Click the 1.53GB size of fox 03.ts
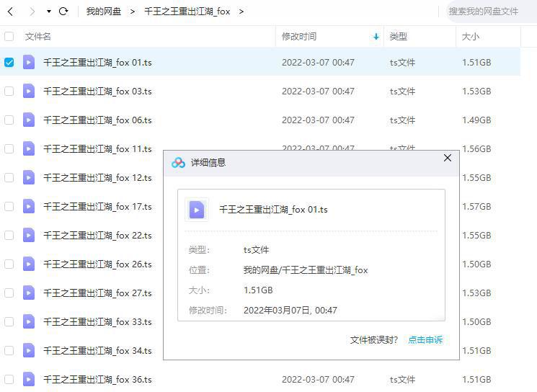The height and width of the screenshot is (392, 537). (x=476, y=92)
